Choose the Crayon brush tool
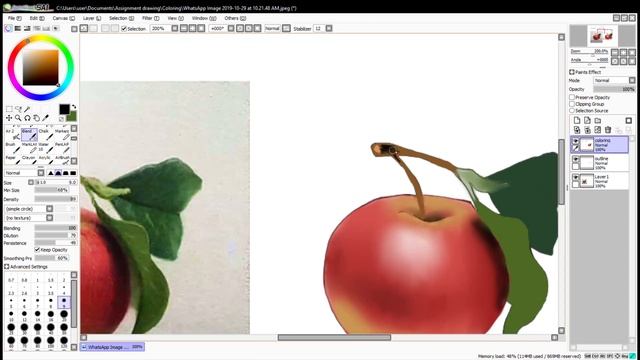The height and width of the screenshot is (360, 640). pyautogui.click(x=29, y=160)
